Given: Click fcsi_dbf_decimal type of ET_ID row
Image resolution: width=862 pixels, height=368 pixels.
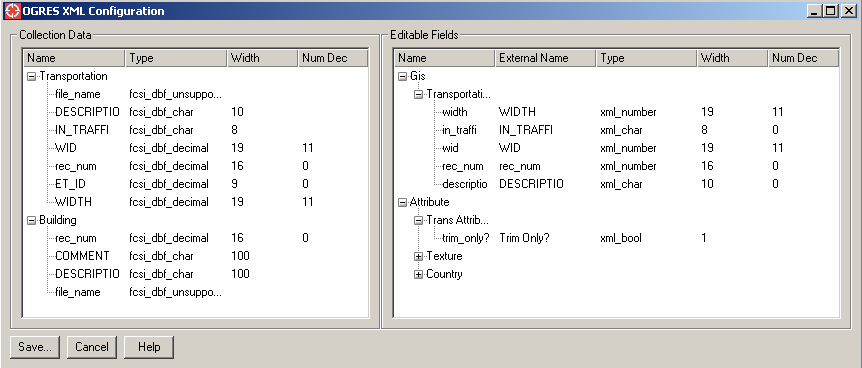Looking at the screenshot, I should (169, 184).
